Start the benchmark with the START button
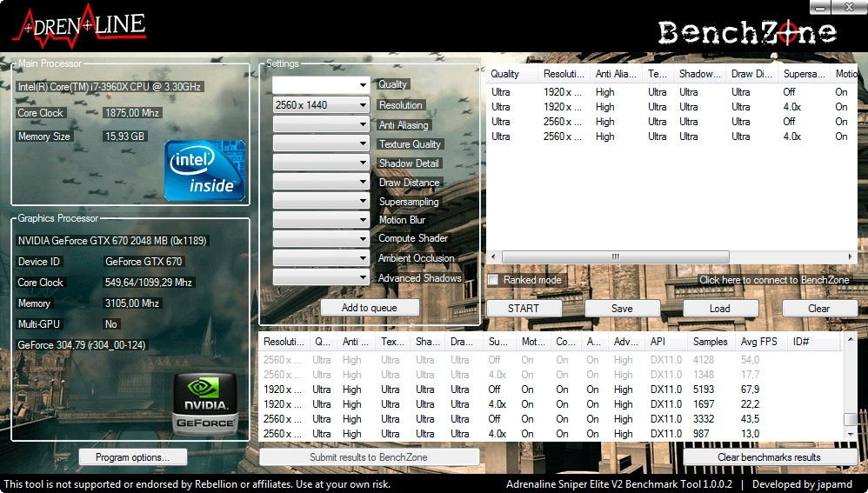The height and width of the screenshot is (493, 868). [524, 309]
